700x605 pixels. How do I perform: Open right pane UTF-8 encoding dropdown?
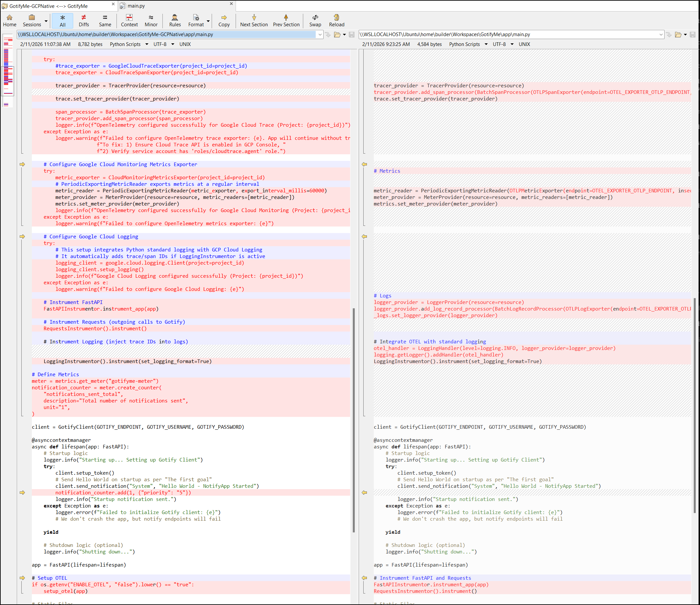pyautogui.click(x=512, y=44)
